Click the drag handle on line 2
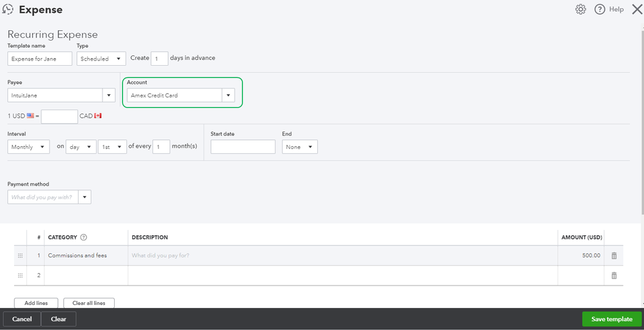The height and width of the screenshot is (330, 644). (20, 276)
